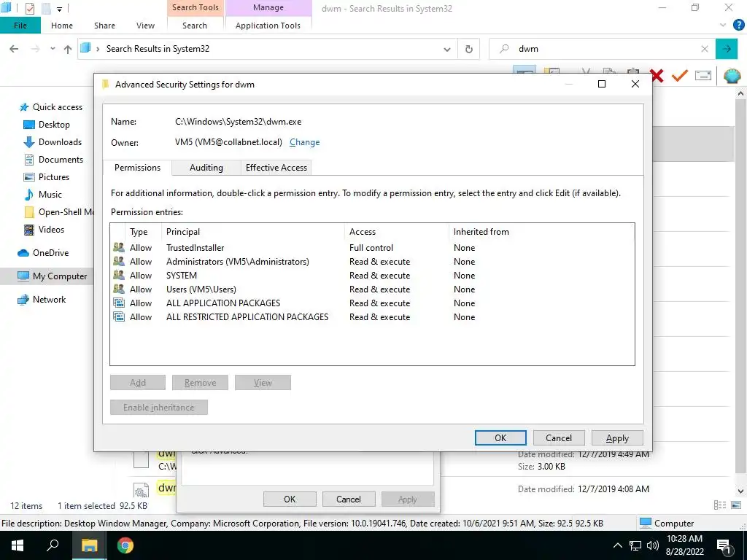The width and height of the screenshot is (747, 560).
Task: Click the Explorer scrollbar down arrow
Action: point(740,491)
